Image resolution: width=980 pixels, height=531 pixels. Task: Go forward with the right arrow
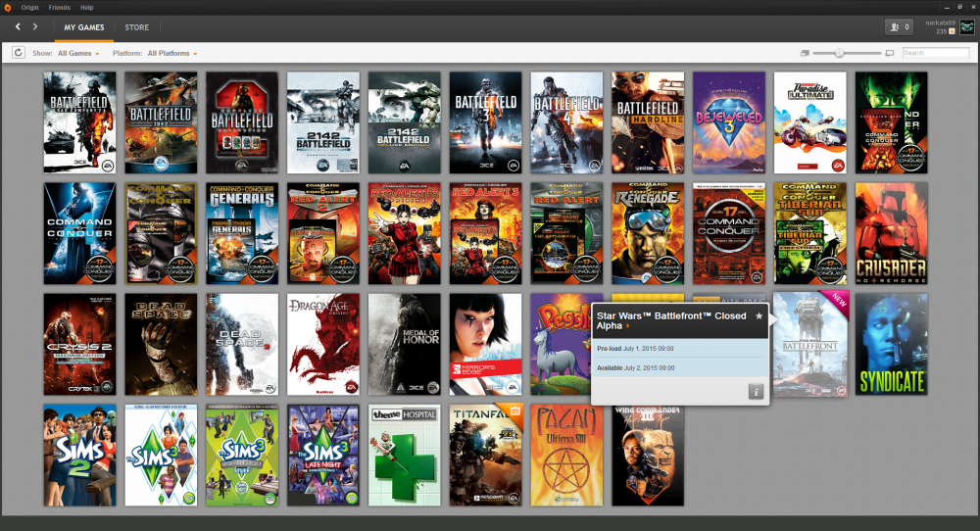point(35,26)
